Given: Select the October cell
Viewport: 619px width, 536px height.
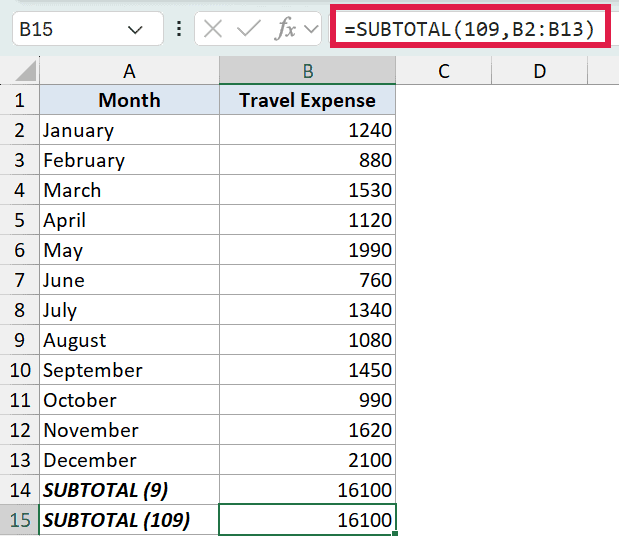Looking at the screenshot, I should 129,400.
